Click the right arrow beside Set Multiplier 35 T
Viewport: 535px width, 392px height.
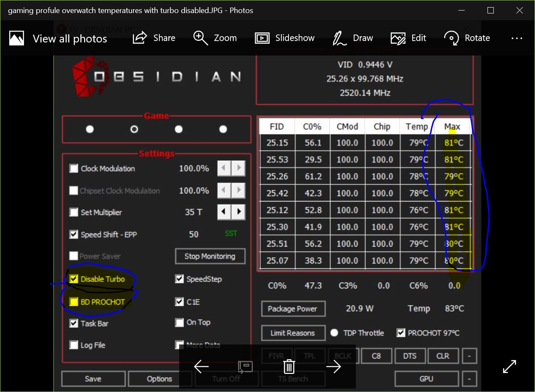238,212
